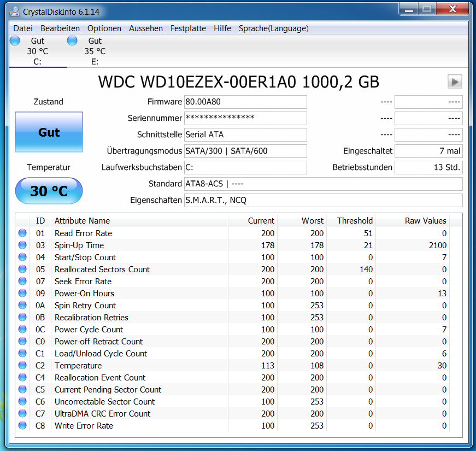The height and width of the screenshot is (451, 476).
Task: Click status orb of Power-On Hours row
Action: (x=22, y=293)
